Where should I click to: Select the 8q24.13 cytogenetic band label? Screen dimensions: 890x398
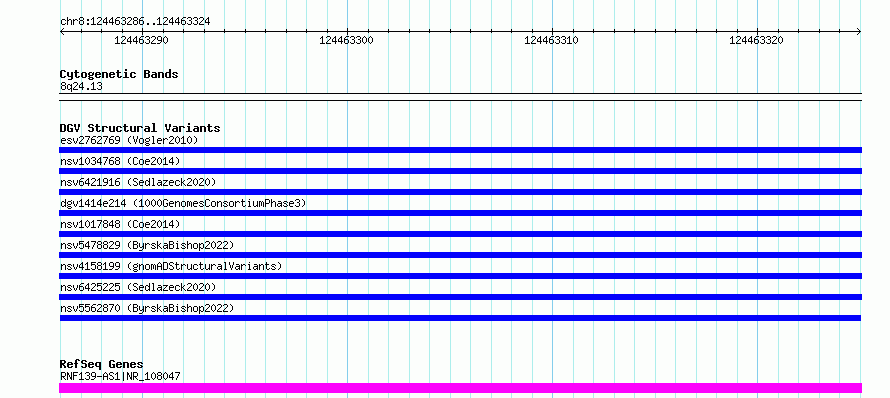(x=81, y=86)
